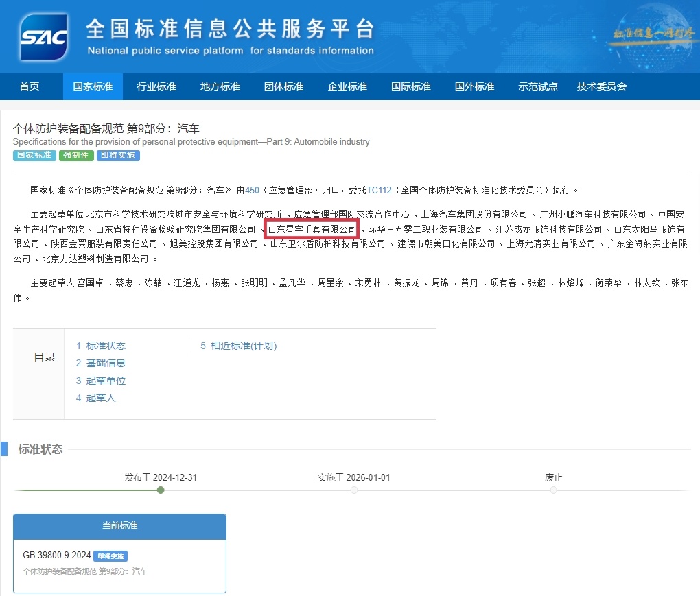Click the 450 department link
This screenshot has height=596, width=700.
(x=253, y=191)
